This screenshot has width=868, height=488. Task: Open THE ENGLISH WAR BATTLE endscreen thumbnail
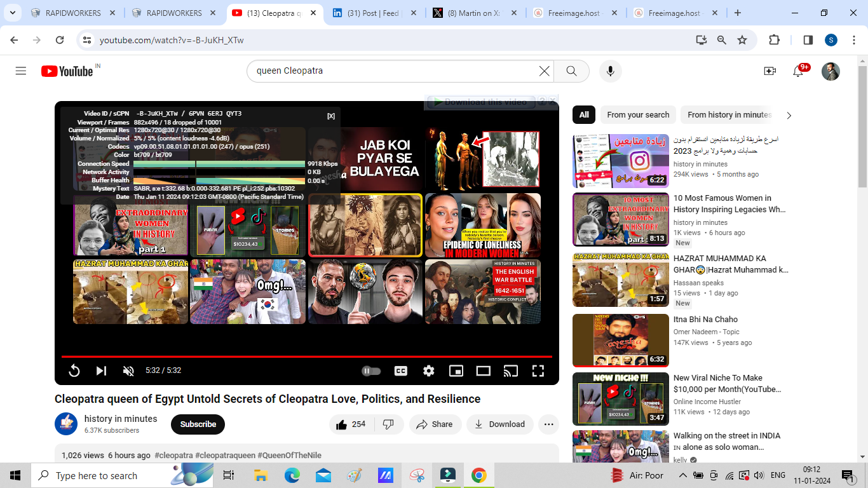[x=483, y=292]
